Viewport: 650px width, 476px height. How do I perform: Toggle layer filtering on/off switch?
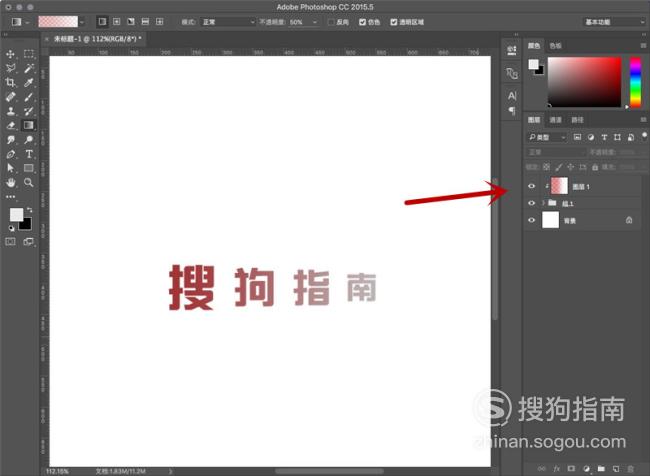[x=644, y=135]
